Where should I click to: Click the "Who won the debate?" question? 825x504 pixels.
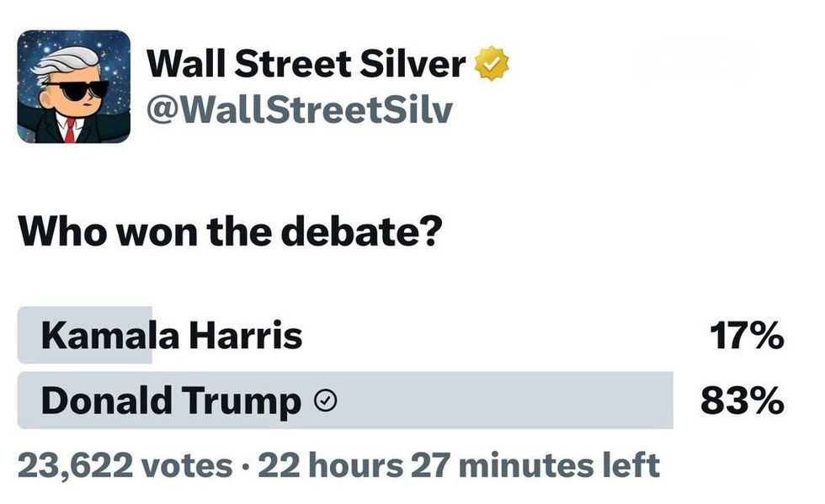pyautogui.click(x=230, y=231)
